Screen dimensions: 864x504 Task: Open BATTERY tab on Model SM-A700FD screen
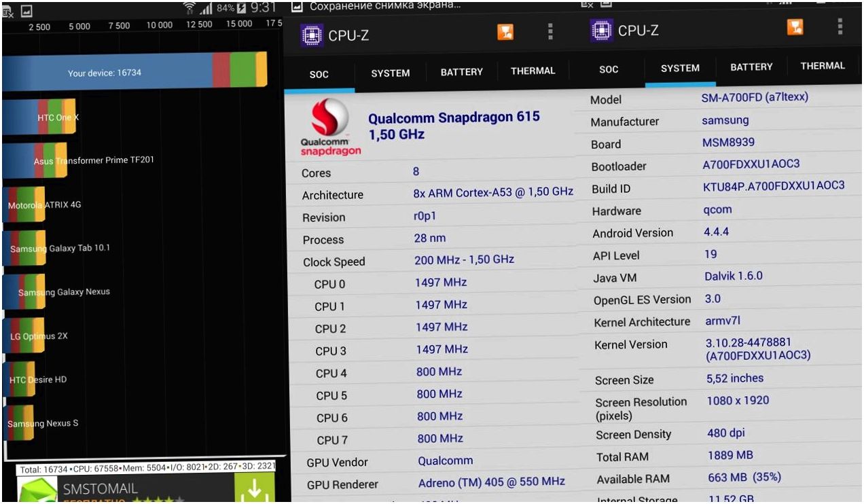751,67
